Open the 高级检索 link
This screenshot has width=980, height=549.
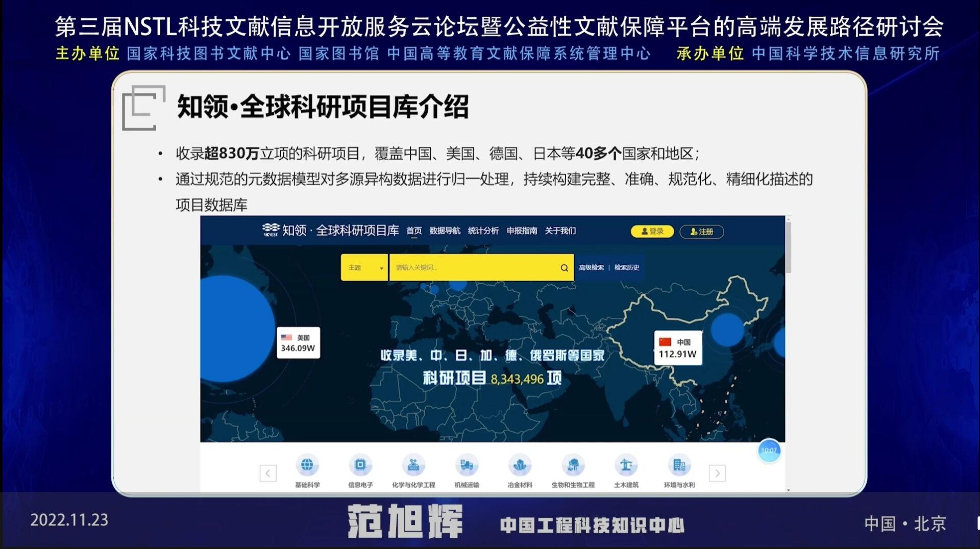tap(591, 267)
